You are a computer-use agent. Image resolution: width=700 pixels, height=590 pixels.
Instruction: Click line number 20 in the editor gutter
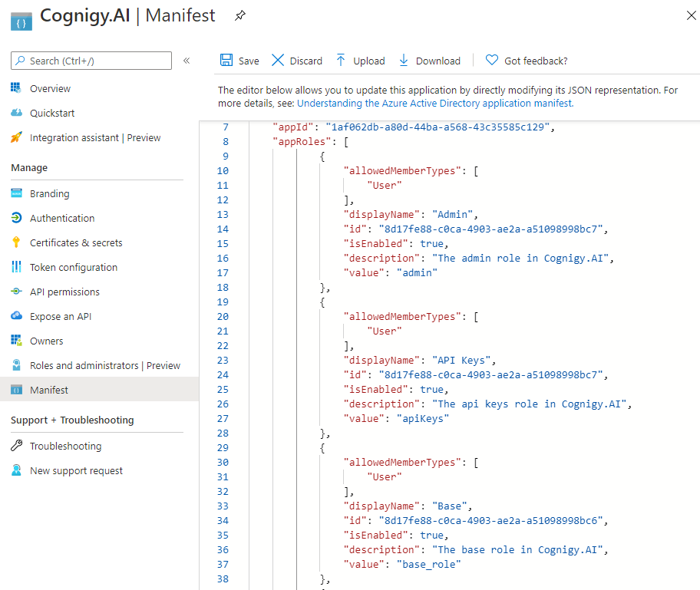point(223,317)
